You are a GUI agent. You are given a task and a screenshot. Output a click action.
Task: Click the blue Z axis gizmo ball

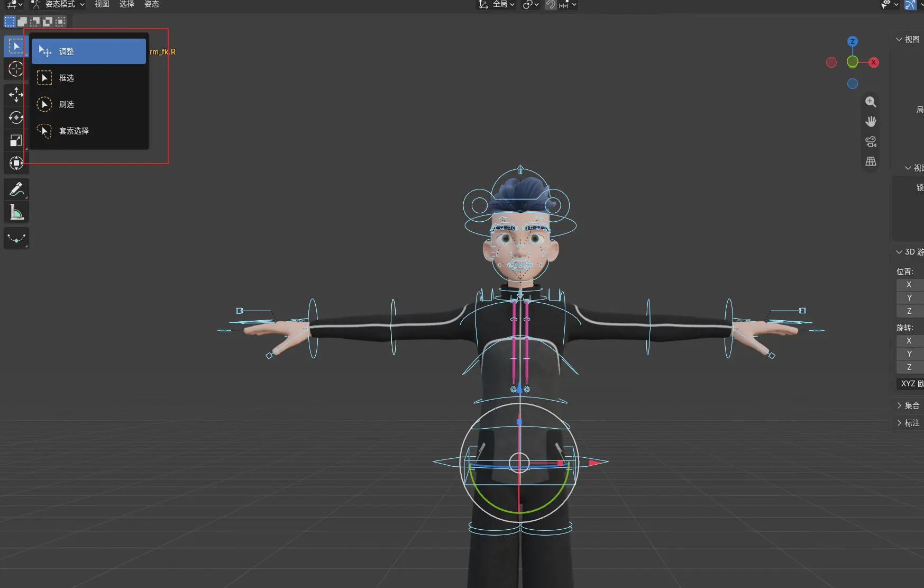coord(852,41)
